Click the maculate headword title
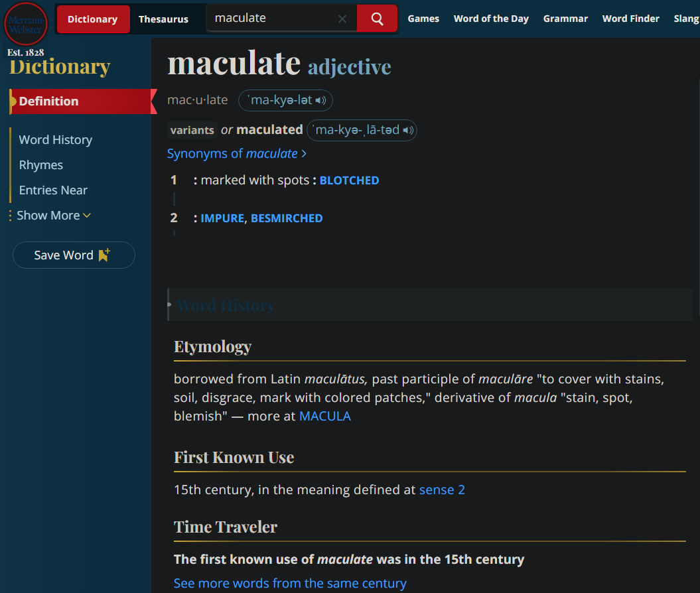This screenshot has height=593, width=700. pyautogui.click(x=234, y=63)
